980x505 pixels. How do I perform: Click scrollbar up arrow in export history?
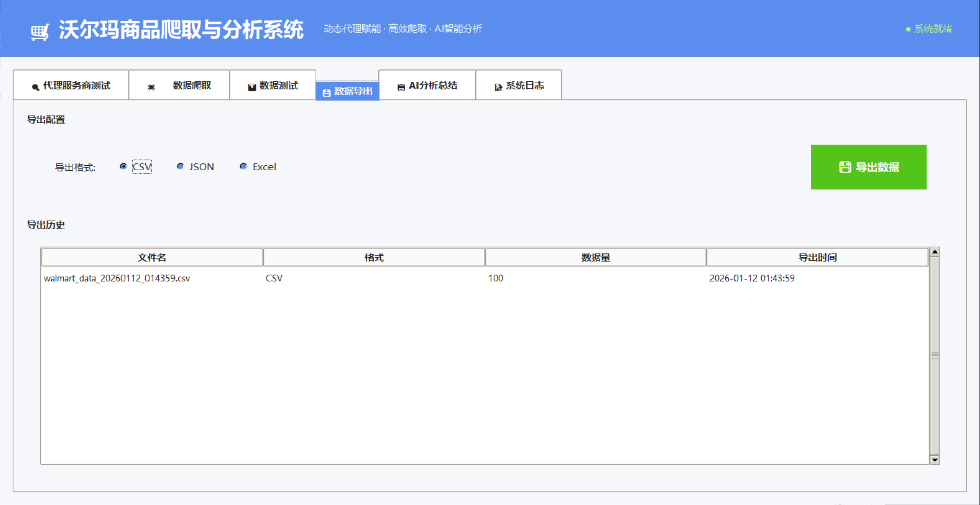point(935,252)
